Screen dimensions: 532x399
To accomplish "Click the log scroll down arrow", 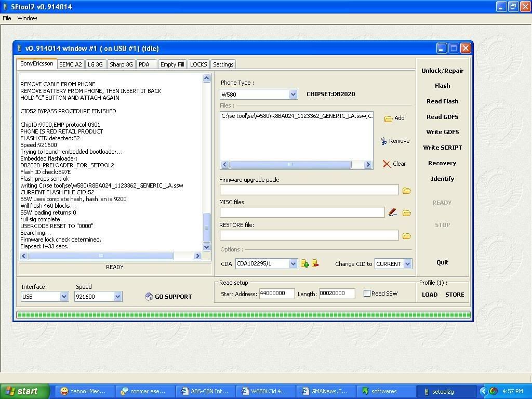I will pyautogui.click(x=206, y=247).
